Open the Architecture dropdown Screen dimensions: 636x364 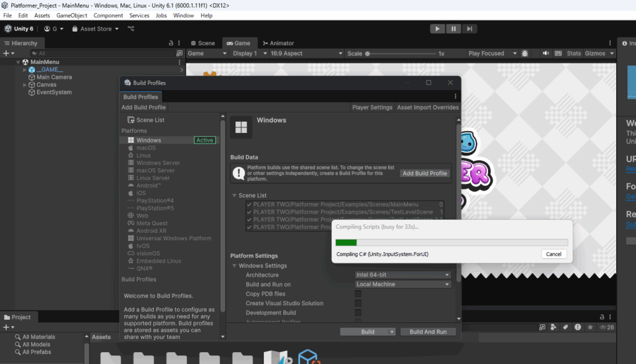tap(402, 275)
